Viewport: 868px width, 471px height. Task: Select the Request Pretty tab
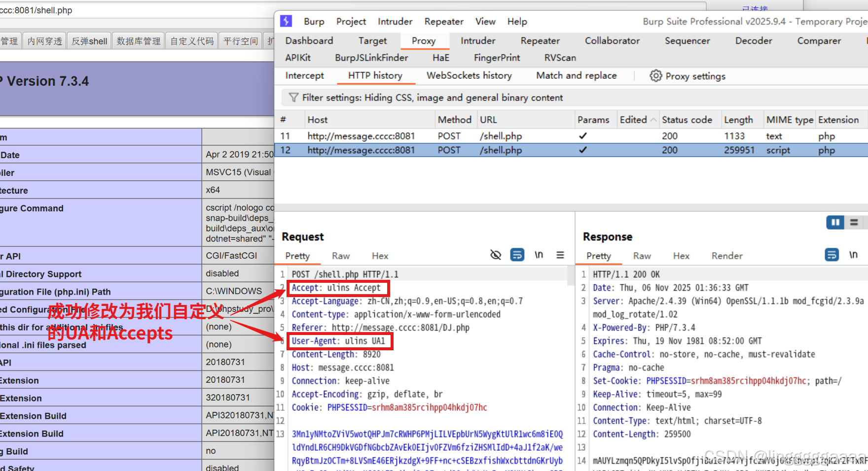pyautogui.click(x=297, y=256)
